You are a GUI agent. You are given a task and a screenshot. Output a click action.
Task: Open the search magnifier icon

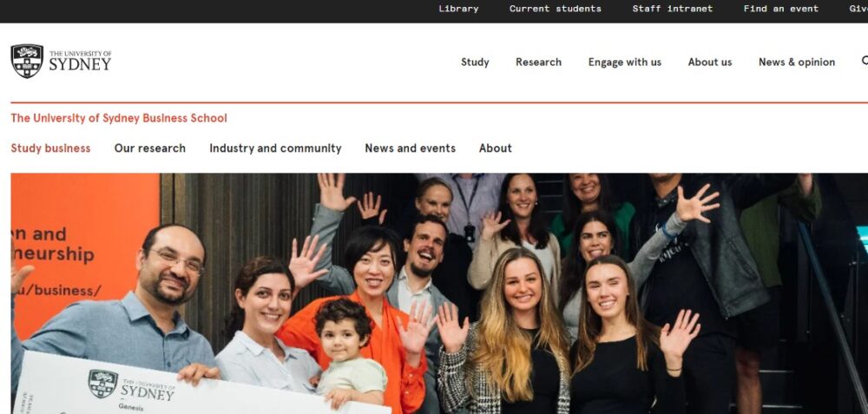pos(865,61)
